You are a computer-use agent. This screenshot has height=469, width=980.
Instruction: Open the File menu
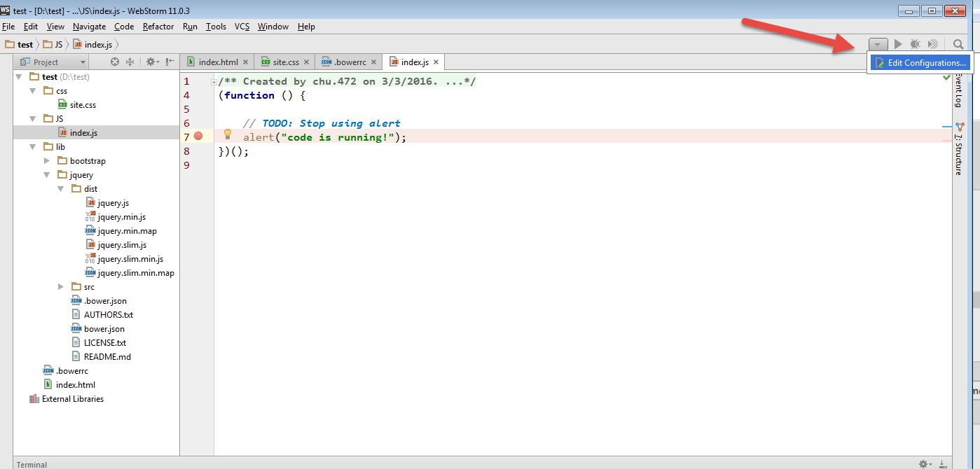coord(8,27)
